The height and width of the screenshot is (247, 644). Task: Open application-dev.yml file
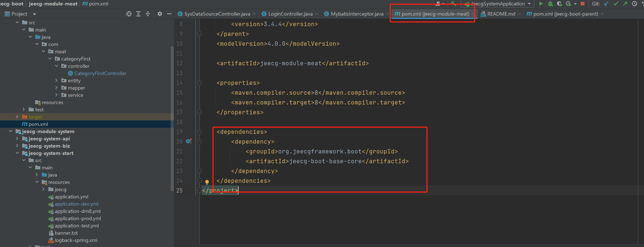(77, 204)
